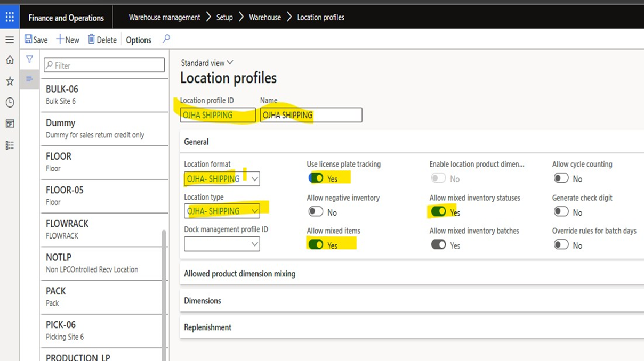The image size is (644, 361).
Task: Click Warehouse management in breadcrumb
Action: [x=164, y=17]
